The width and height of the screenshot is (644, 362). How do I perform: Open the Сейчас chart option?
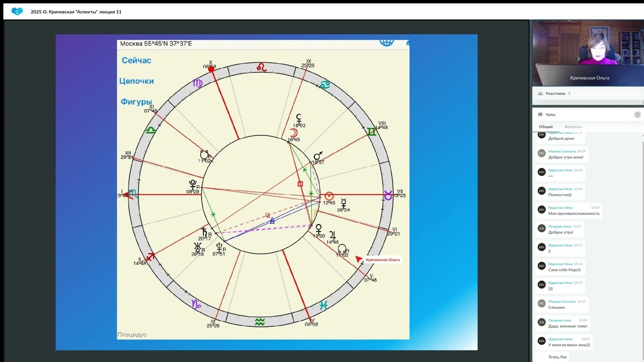click(136, 60)
